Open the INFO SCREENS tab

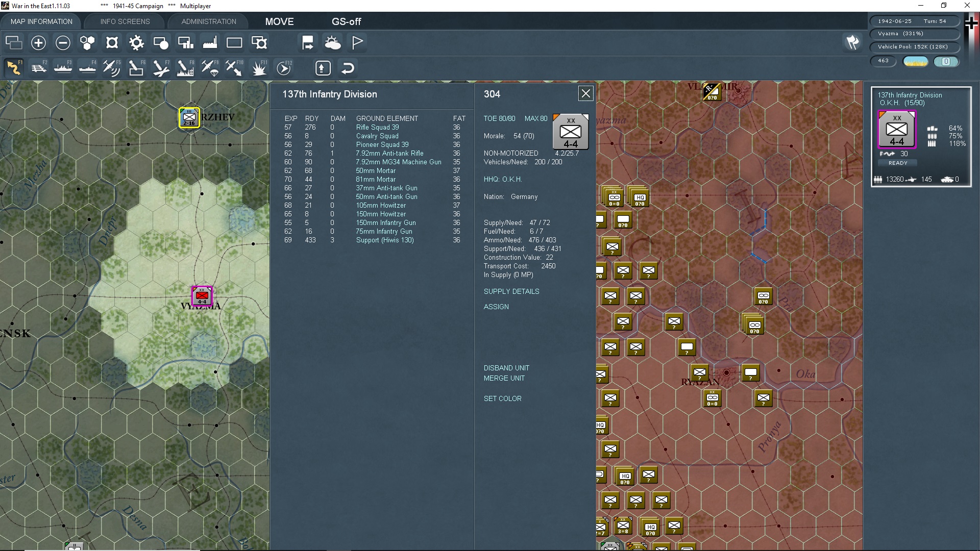[x=125, y=21]
